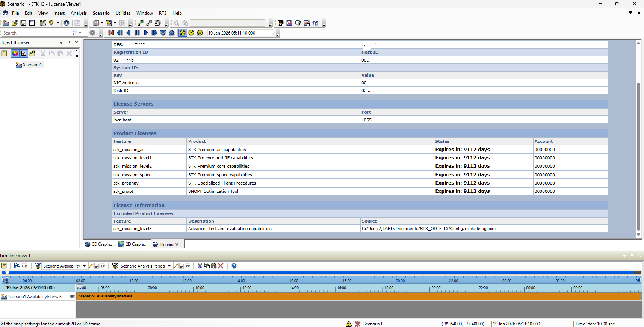
Task: Open the File menu
Action: click(x=15, y=13)
